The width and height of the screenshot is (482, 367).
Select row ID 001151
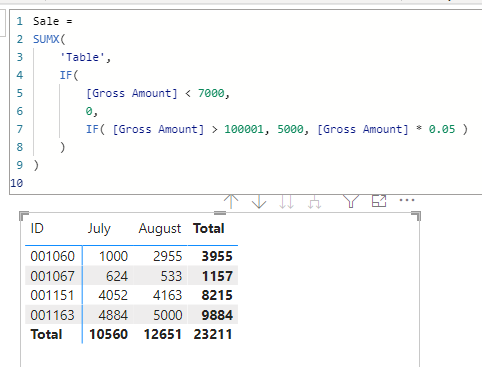coord(52,295)
